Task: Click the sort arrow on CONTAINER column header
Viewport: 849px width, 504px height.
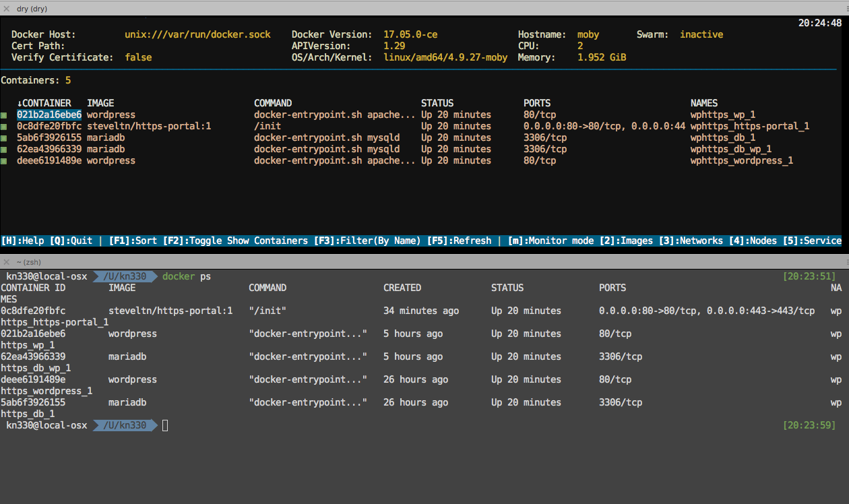Action: 20,103
